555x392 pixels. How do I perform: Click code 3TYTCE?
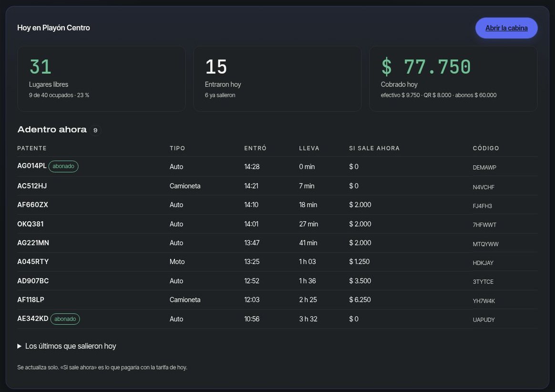pos(483,281)
